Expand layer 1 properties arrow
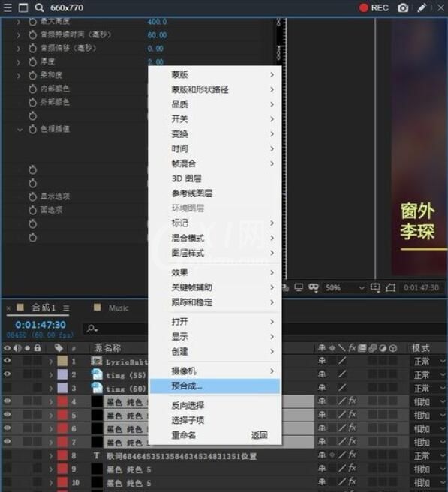Image resolution: width=448 pixels, height=492 pixels. tap(50, 361)
